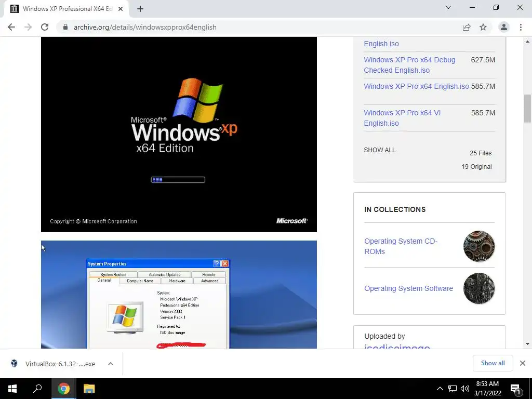532x399 pixels.
Task: Open the Chrome profile avatar menu
Action: [504, 27]
